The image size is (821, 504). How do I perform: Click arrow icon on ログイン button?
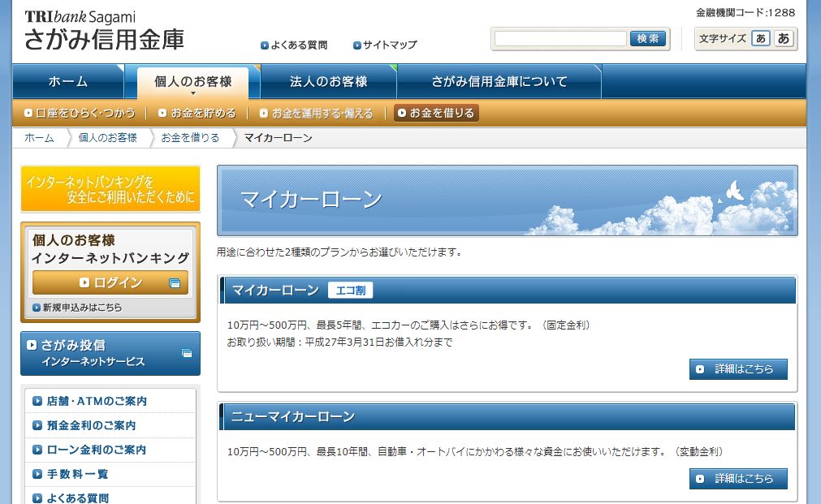pyautogui.click(x=84, y=282)
